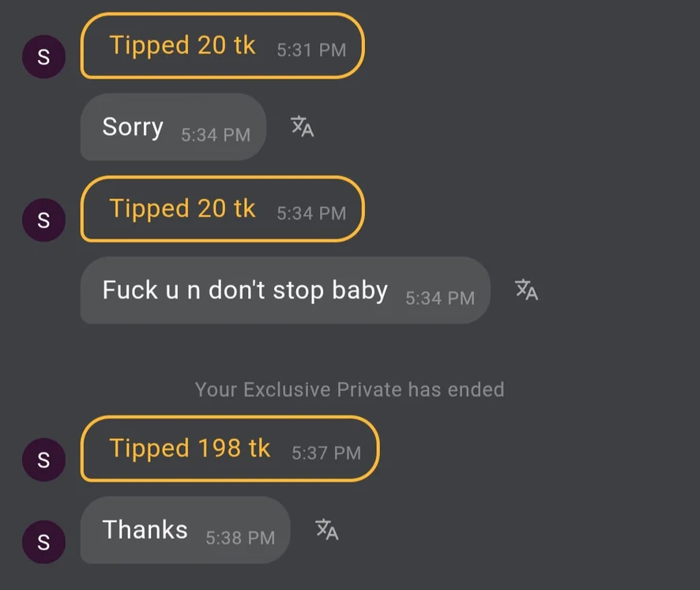Open sender avatar beside 198 tk tip
Image resolution: width=700 pixels, height=590 pixels.
click(43, 460)
